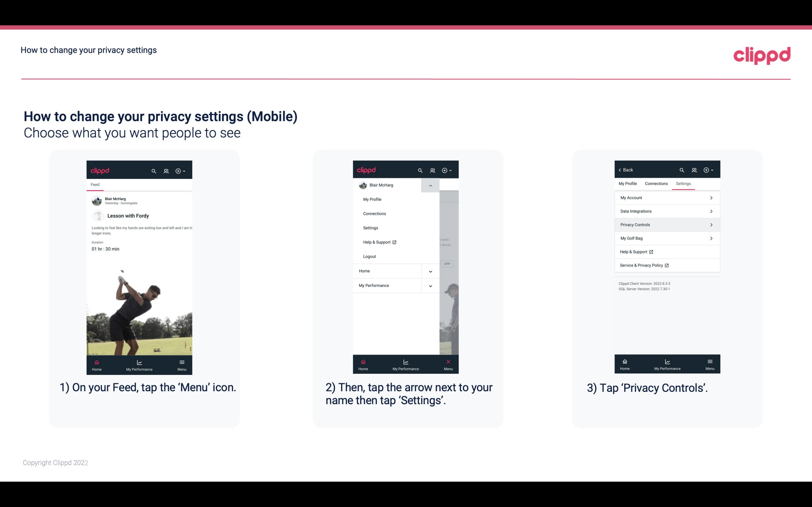Screen dimensions: 812x507
Task: Select the Settings tab in profile view
Action: (x=683, y=183)
